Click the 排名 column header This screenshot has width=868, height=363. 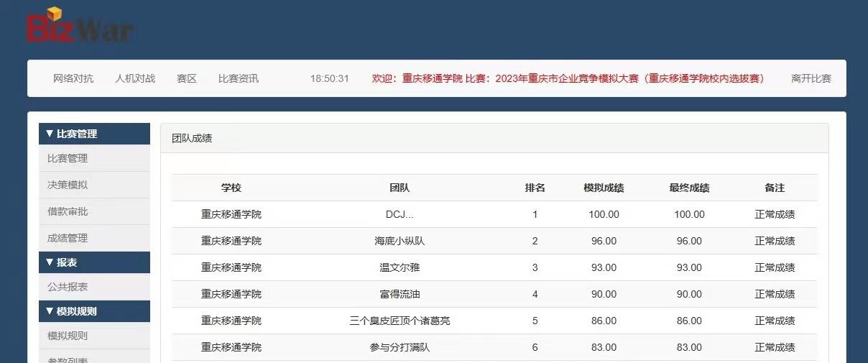click(535, 188)
